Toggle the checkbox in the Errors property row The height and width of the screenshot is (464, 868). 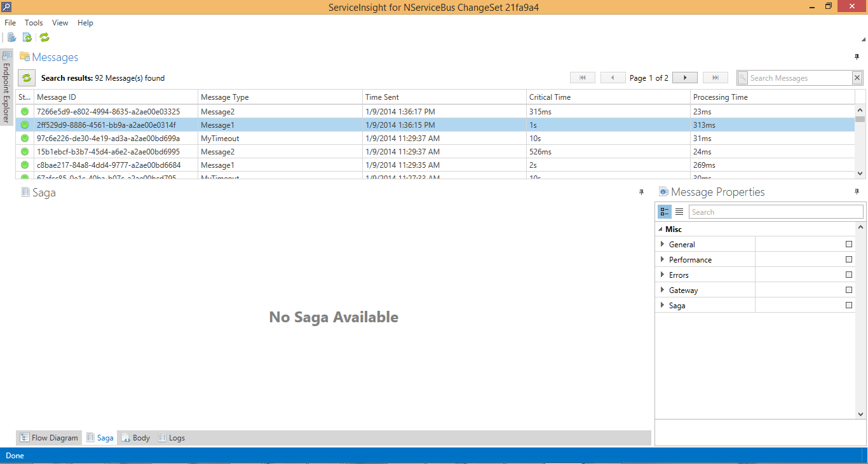tap(849, 275)
